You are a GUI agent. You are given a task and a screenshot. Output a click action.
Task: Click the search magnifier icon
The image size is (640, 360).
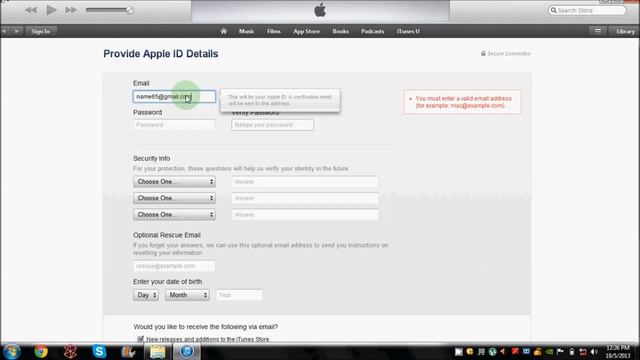[553, 10]
